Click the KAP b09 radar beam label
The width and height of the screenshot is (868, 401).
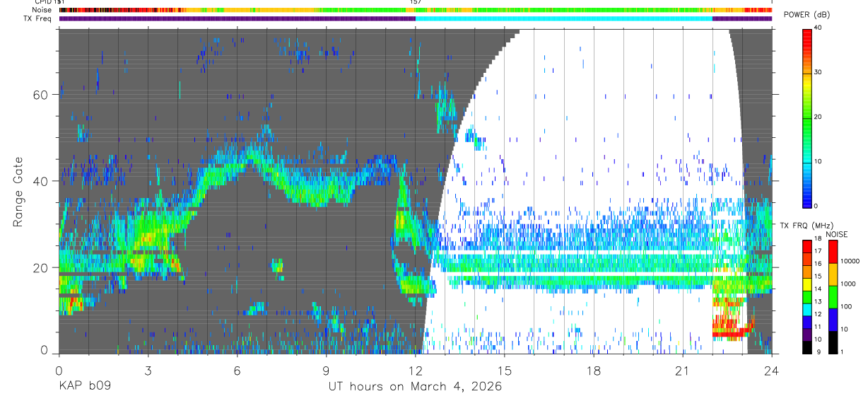83,387
